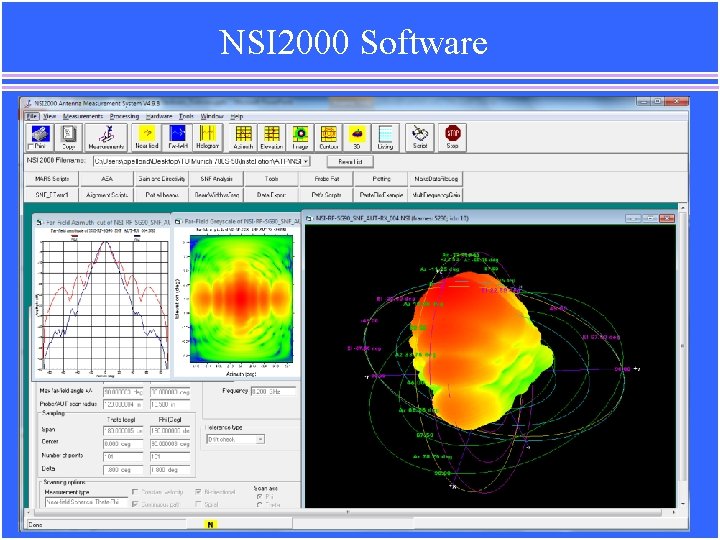
Task: Open the File menu
Action: 32,116
